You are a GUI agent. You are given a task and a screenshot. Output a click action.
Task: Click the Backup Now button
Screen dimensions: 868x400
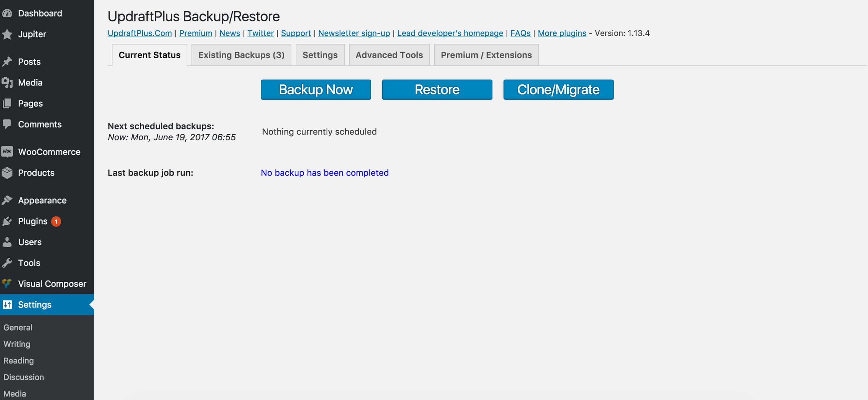click(316, 90)
